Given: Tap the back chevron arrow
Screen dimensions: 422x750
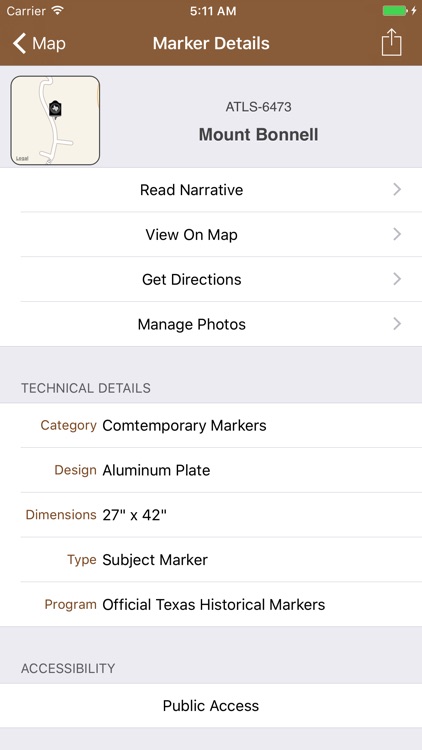Looking at the screenshot, I should click(19, 44).
